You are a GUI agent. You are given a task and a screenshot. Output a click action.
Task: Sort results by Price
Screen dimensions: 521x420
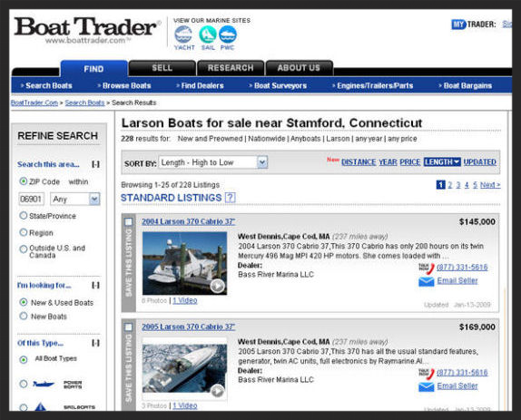pyautogui.click(x=410, y=162)
